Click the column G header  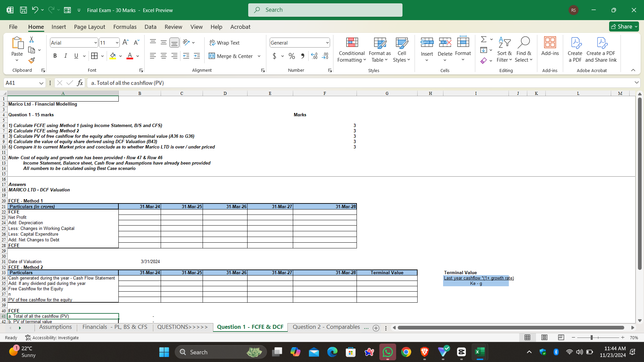(387, 93)
